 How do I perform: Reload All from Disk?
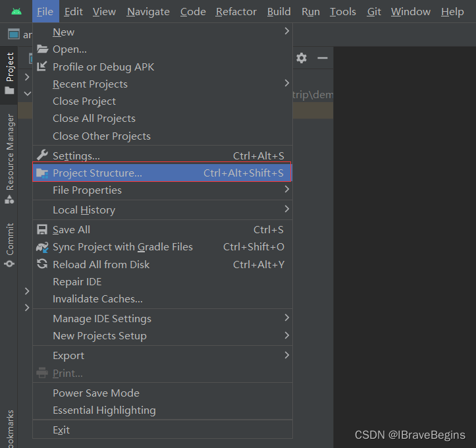(x=163, y=265)
